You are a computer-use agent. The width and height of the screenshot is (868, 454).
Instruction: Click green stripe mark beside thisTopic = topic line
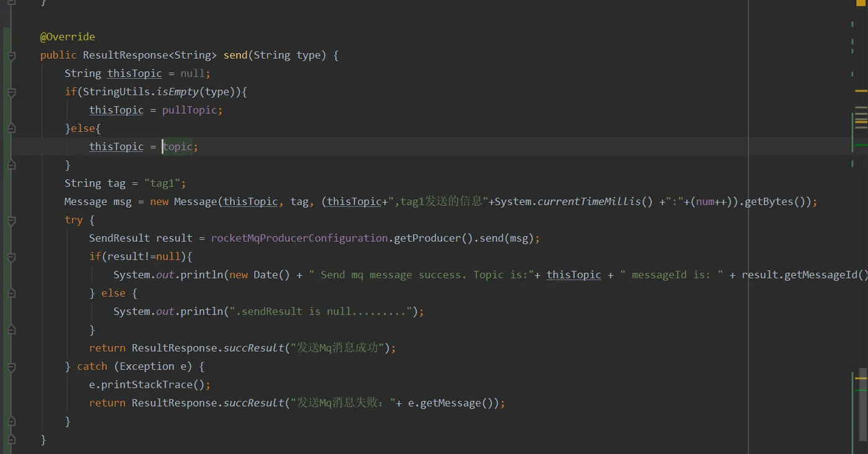tap(861, 145)
